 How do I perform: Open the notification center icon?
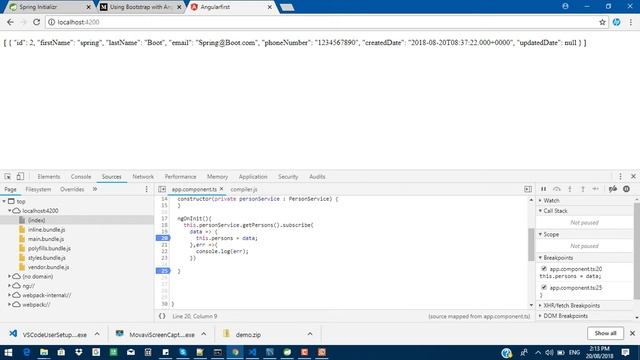[625, 352]
